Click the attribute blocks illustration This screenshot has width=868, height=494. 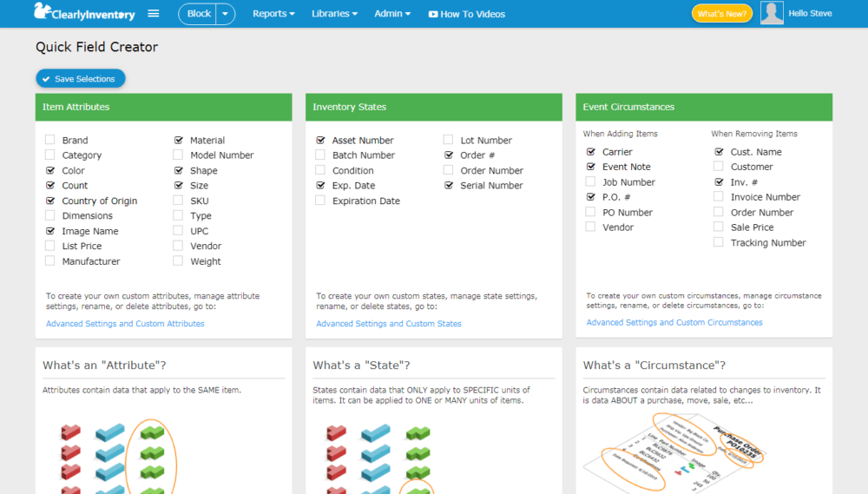[117, 457]
